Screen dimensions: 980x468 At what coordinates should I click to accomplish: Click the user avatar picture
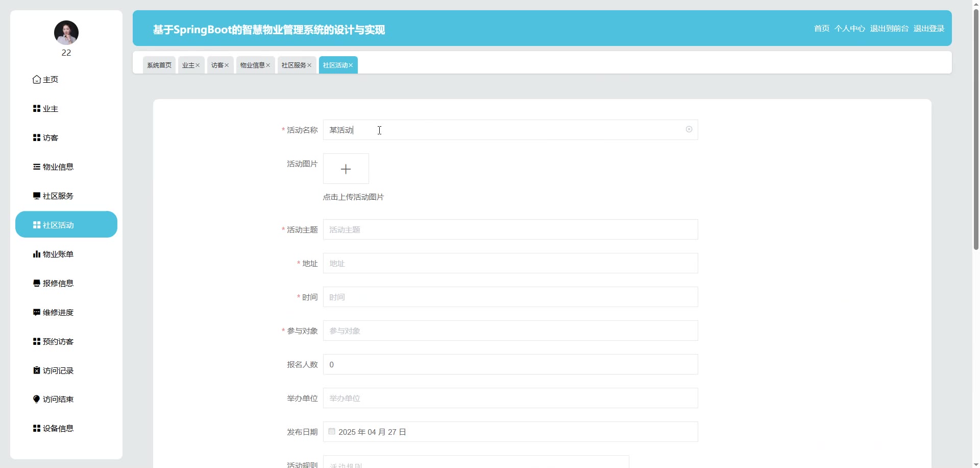[66, 33]
